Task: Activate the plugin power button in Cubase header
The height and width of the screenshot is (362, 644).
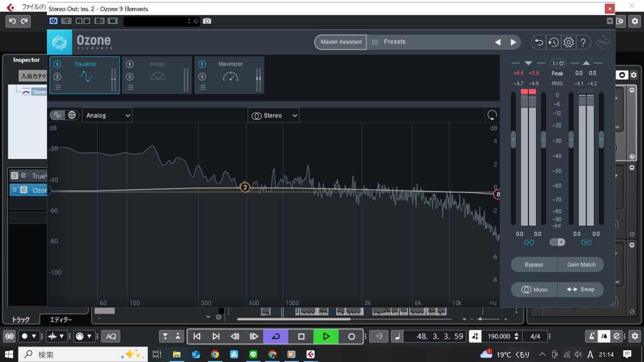Action: click(x=53, y=21)
